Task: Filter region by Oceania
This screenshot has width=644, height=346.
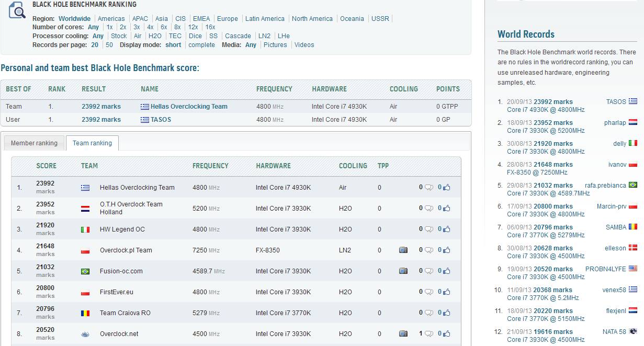Action: tap(352, 19)
